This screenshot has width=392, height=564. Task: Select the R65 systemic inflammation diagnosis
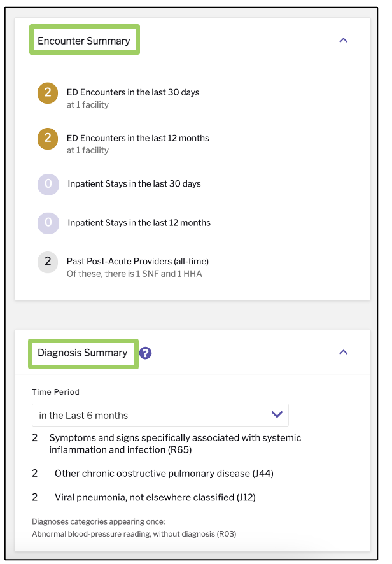[x=175, y=444]
